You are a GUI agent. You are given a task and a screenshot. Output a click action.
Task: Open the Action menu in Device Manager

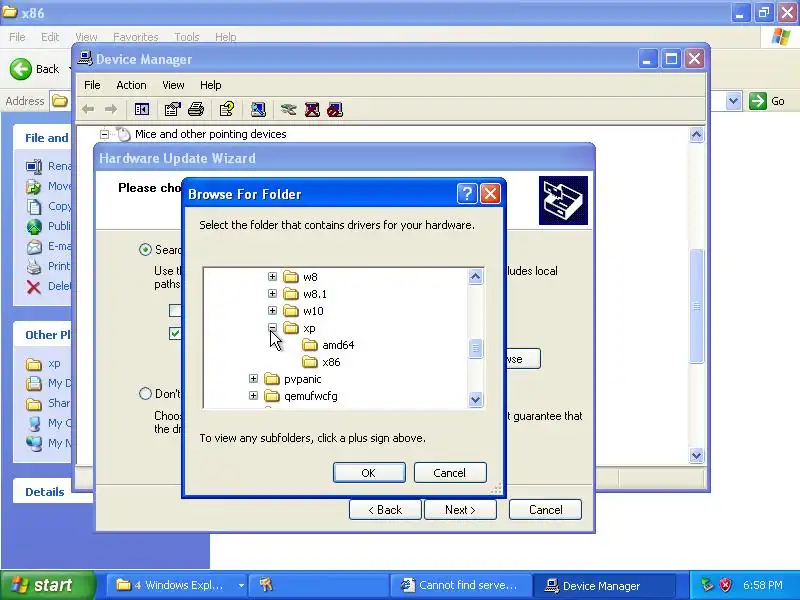(x=131, y=85)
